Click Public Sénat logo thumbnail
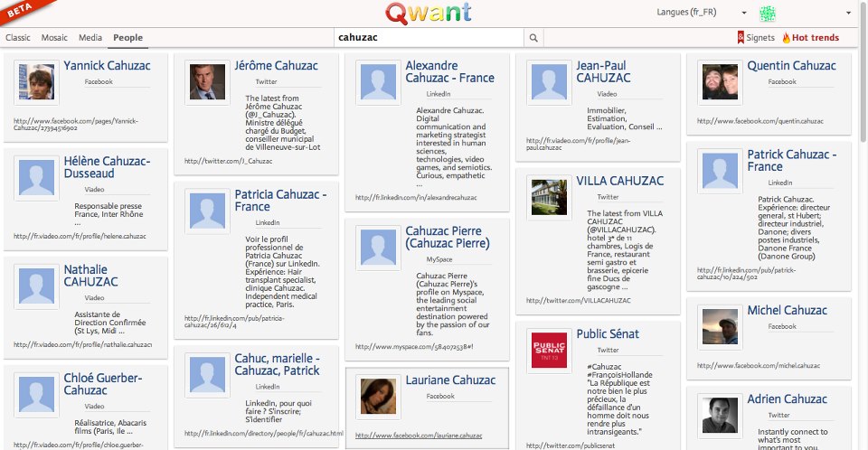Viewport: 868px width, 450px height. click(x=549, y=350)
